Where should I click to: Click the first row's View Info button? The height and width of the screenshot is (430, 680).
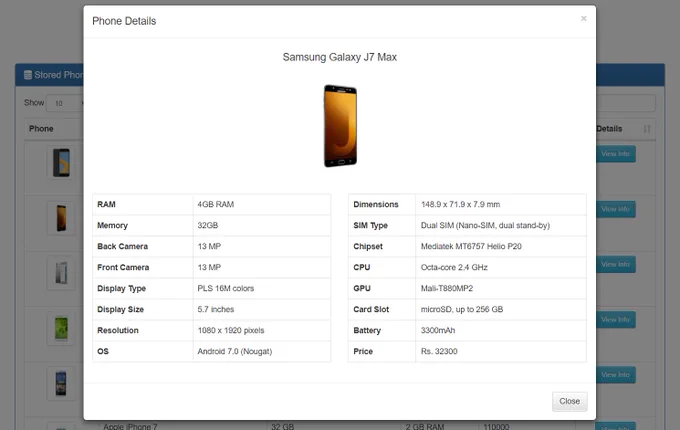[615, 154]
